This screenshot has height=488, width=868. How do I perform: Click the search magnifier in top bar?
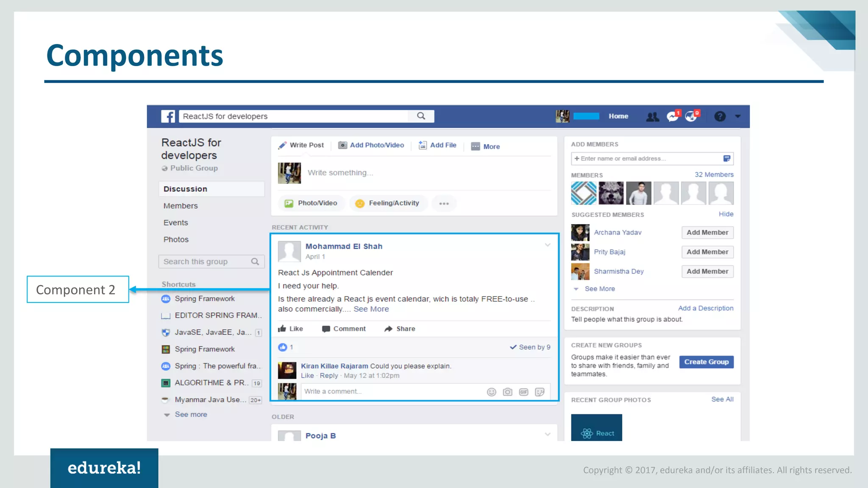(x=421, y=116)
